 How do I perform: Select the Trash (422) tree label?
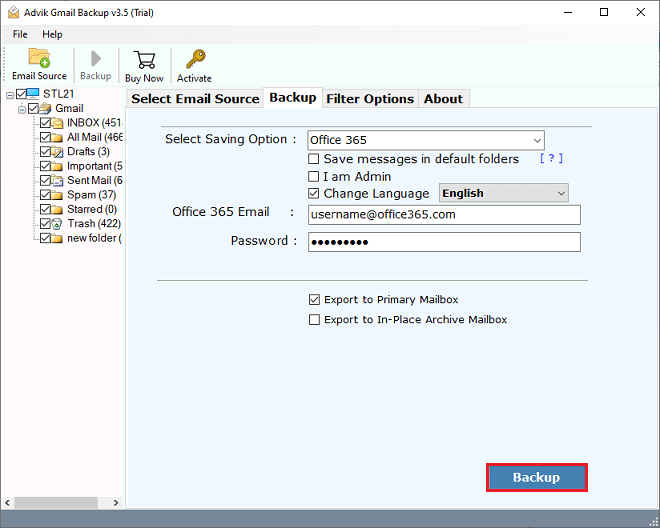[94, 224]
